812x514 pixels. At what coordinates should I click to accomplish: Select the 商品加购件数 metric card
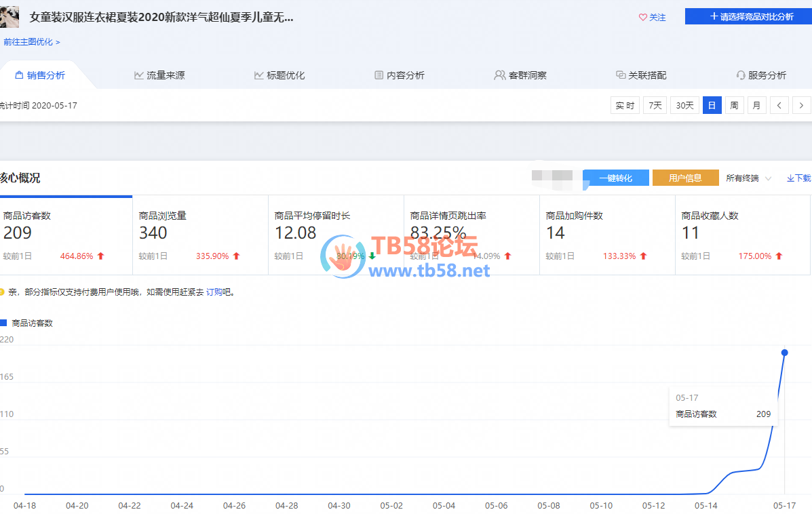[607, 235]
